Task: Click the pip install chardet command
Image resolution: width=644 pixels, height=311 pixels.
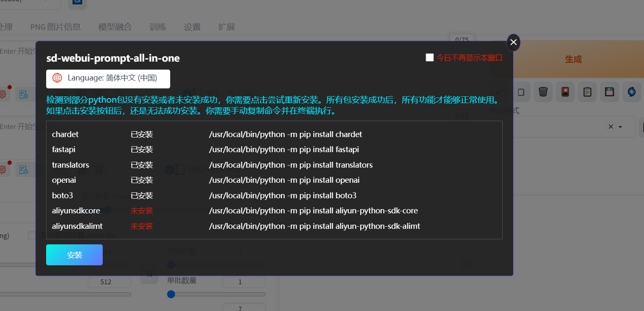Action: (286, 135)
